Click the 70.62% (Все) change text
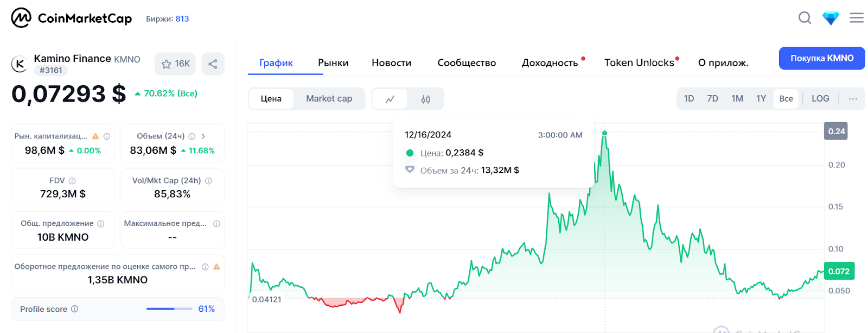 170,93
